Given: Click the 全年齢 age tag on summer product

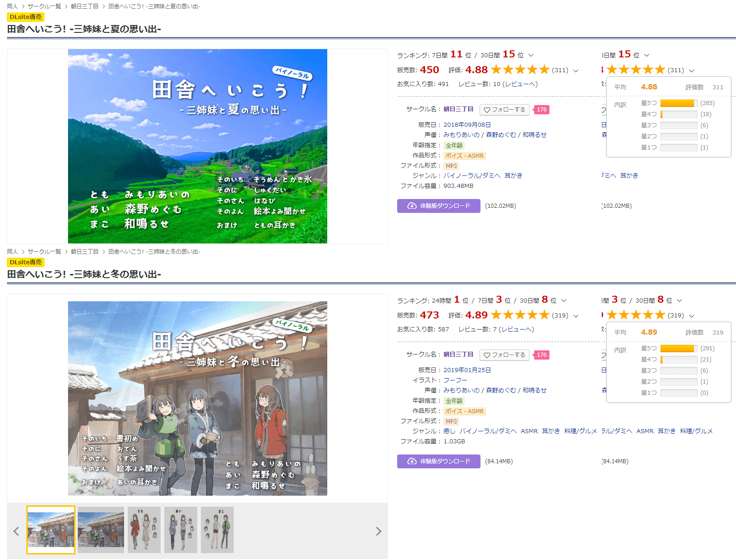Looking at the screenshot, I should tap(454, 145).
